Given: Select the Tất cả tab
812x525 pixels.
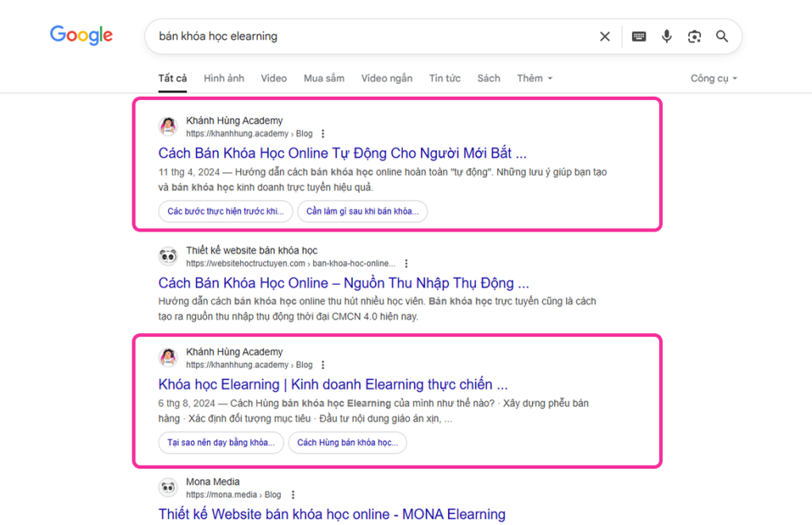Looking at the screenshot, I should (x=172, y=79).
